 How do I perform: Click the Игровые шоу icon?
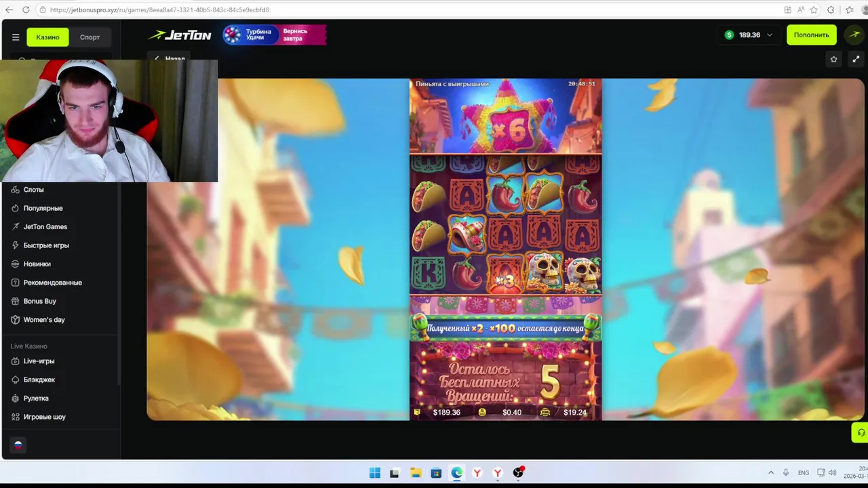click(15, 417)
